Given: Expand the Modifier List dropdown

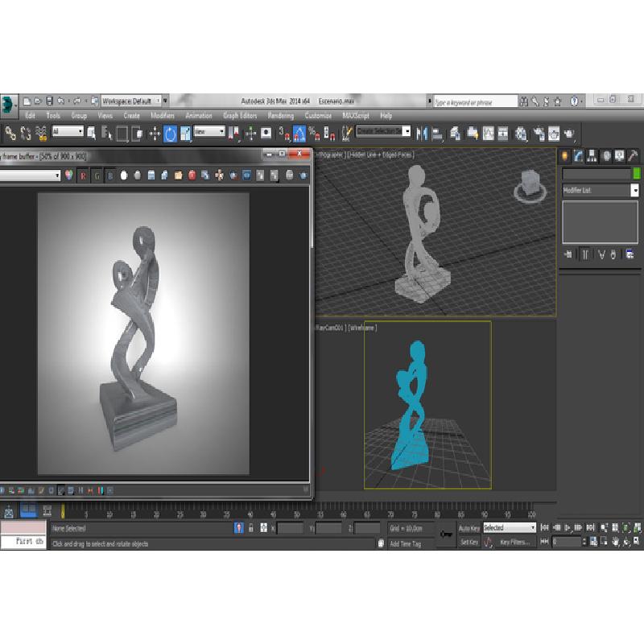Looking at the screenshot, I should (x=634, y=191).
